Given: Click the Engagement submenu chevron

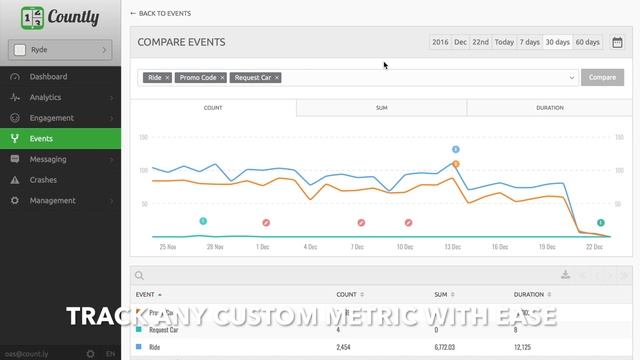Looking at the screenshot, I should point(111,118).
